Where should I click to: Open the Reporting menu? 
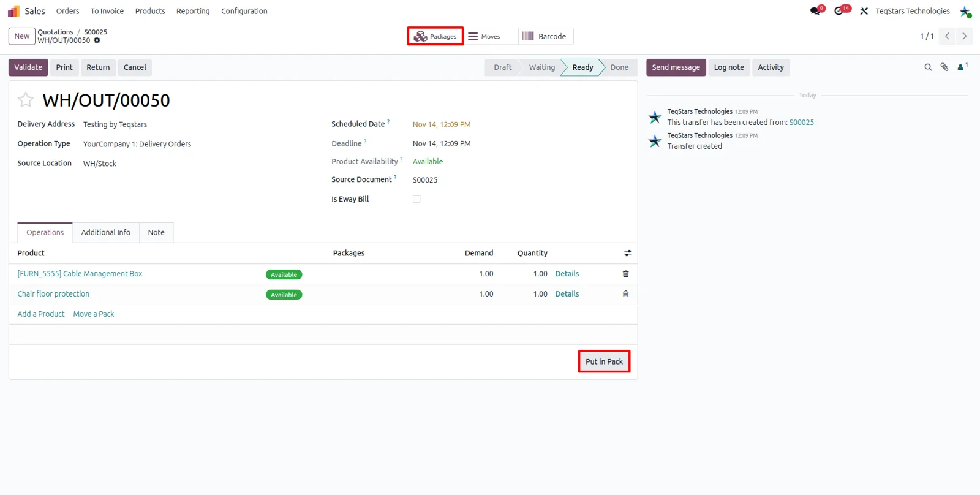click(x=193, y=11)
